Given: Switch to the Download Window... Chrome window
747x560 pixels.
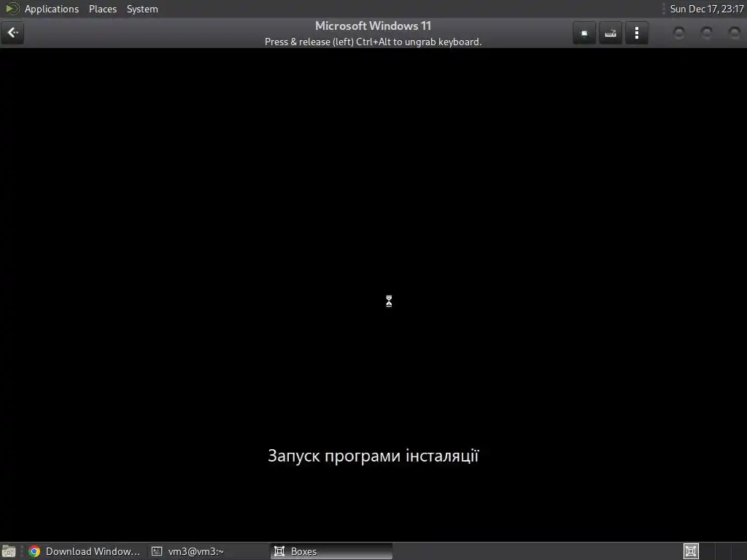Looking at the screenshot, I should point(85,551).
